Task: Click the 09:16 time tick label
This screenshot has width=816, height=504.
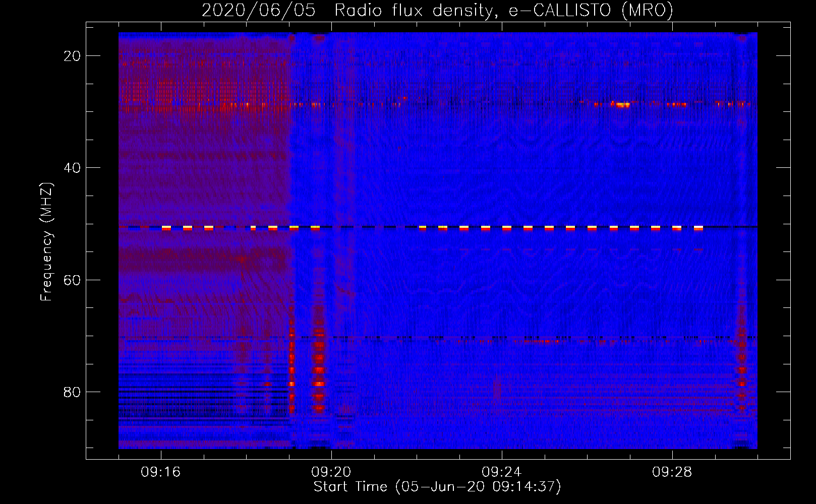Action: click(161, 472)
